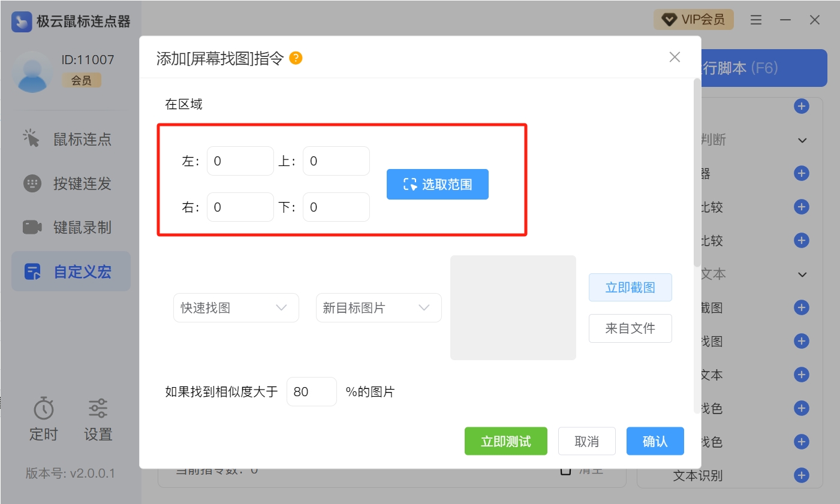Open the 新目标图片 dropdown
The height and width of the screenshot is (504, 840).
pyautogui.click(x=378, y=308)
